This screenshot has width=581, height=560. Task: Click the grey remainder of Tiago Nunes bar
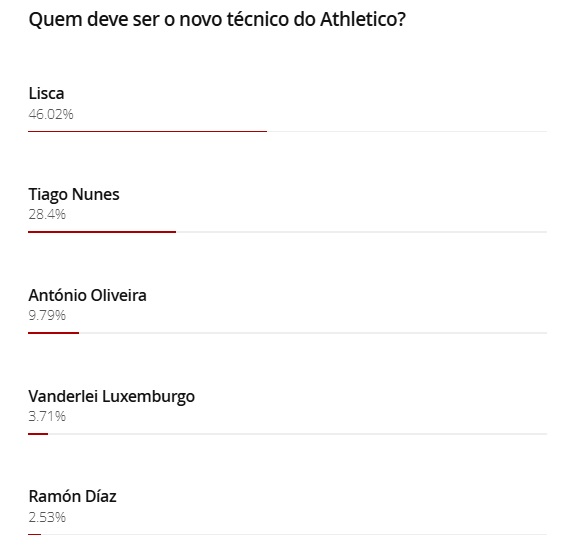pyautogui.click(x=361, y=232)
